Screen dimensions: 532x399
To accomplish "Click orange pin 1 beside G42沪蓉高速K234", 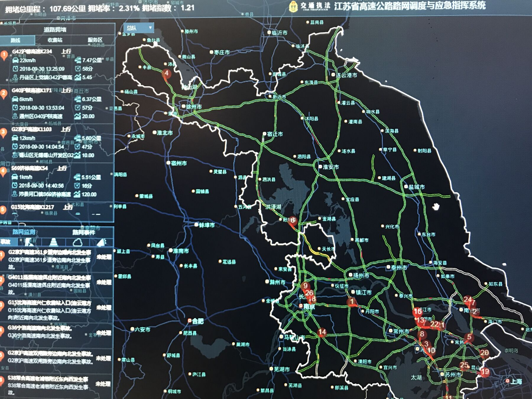I will (x=4, y=55).
